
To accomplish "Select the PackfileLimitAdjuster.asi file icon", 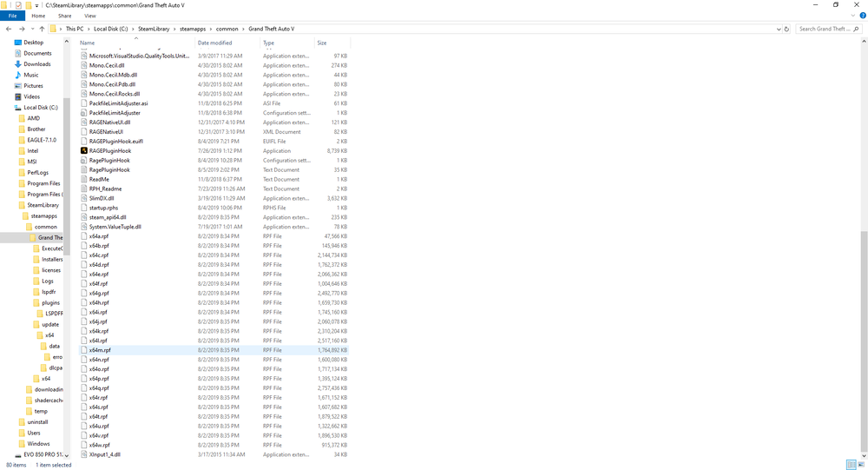I will click(84, 103).
